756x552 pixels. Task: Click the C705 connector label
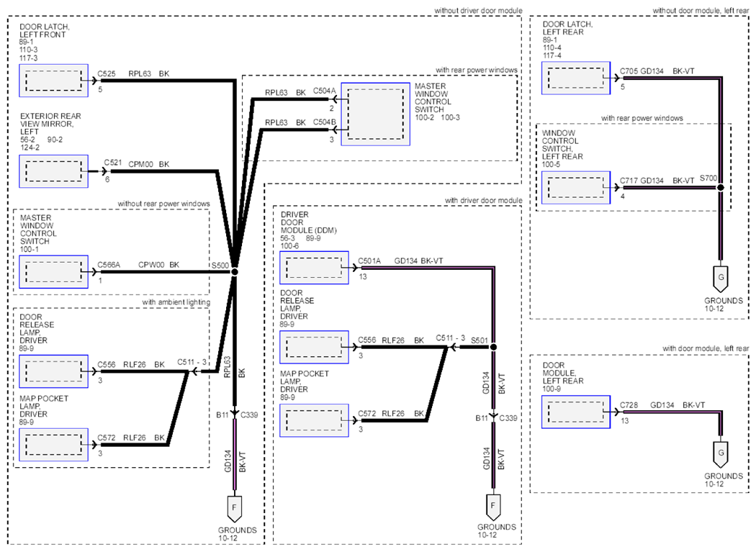pyautogui.click(x=629, y=71)
